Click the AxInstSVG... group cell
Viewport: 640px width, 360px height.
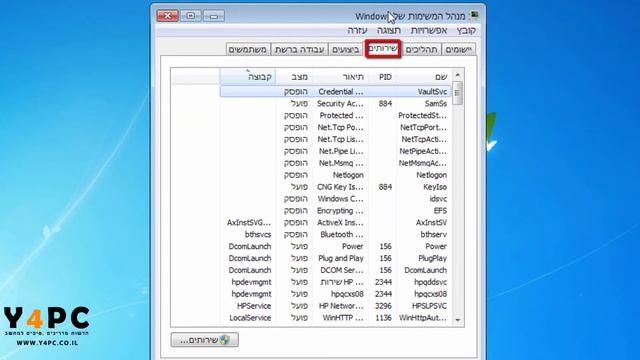point(249,223)
